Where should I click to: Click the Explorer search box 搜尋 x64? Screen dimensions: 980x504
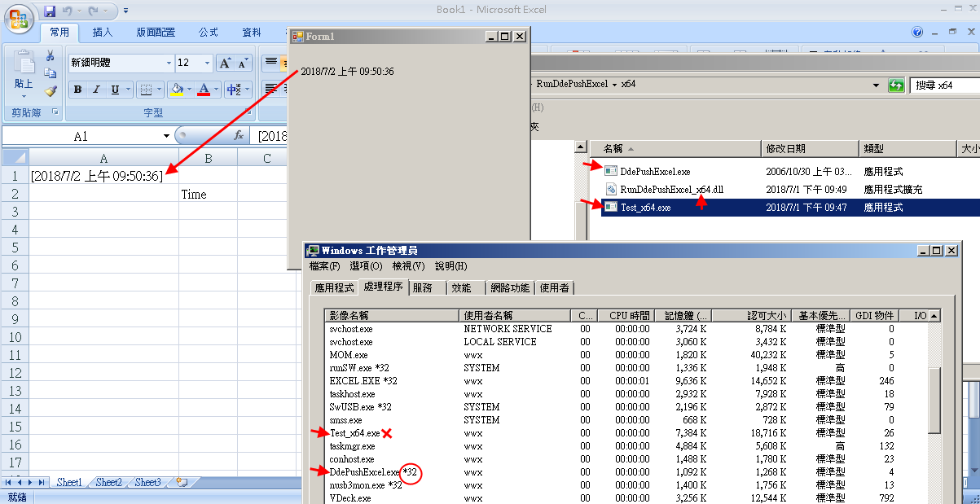[x=945, y=85]
